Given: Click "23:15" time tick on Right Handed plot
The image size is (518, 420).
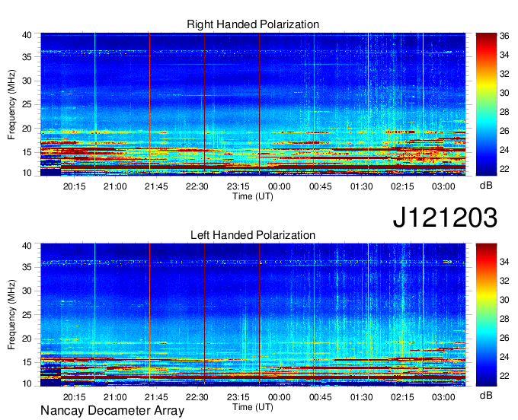Looking at the screenshot, I should [x=238, y=186].
